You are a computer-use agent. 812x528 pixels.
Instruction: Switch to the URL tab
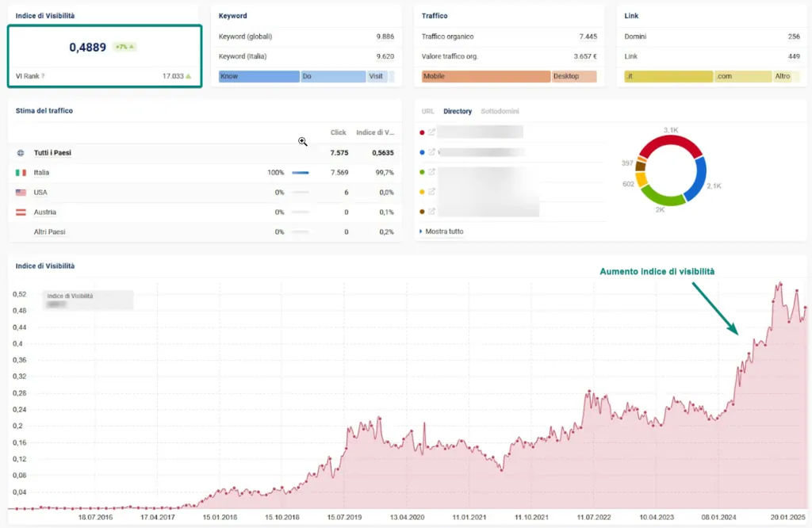[x=427, y=111]
